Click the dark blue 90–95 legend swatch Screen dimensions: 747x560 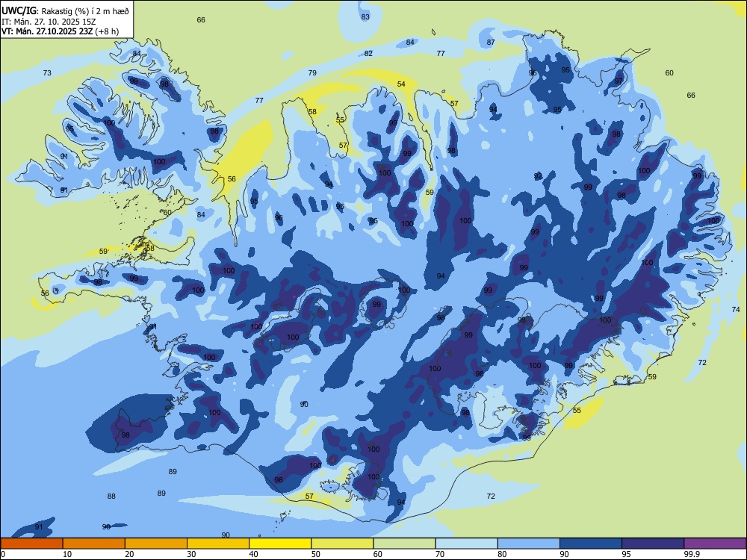(591, 544)
